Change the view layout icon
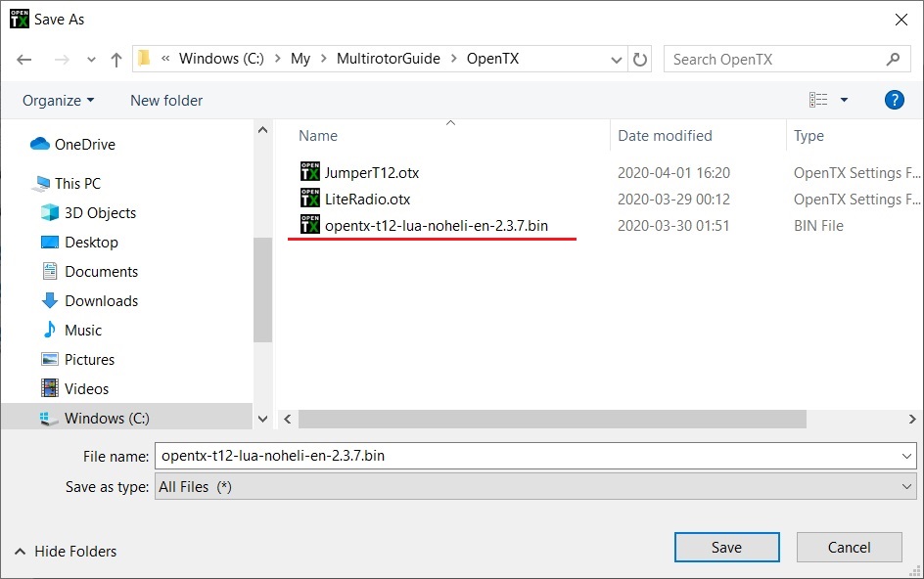This screenshot has width=924, height=579. (818, 100)
